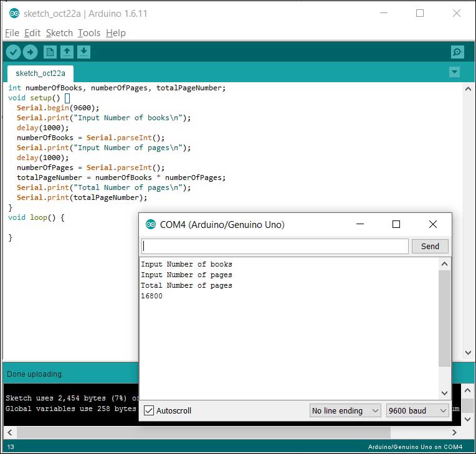Click the serial monitor vertical scrollbar
The height and width of the screenshot is (454, 476).
coord(444,318)
